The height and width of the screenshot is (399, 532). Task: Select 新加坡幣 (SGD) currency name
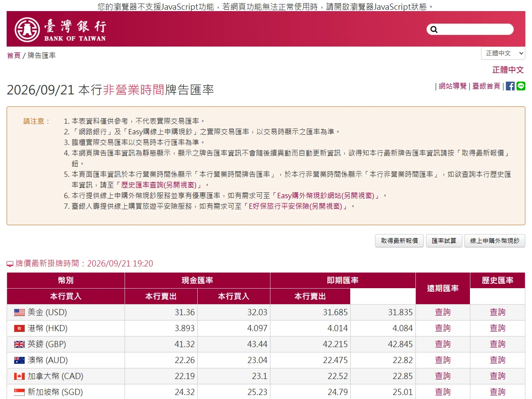point(55,392)
